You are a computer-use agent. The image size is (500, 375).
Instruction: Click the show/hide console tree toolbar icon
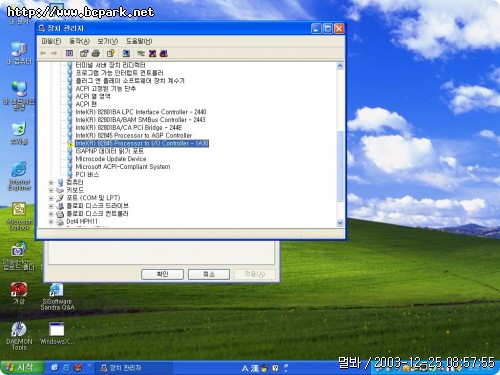(69, 53)
